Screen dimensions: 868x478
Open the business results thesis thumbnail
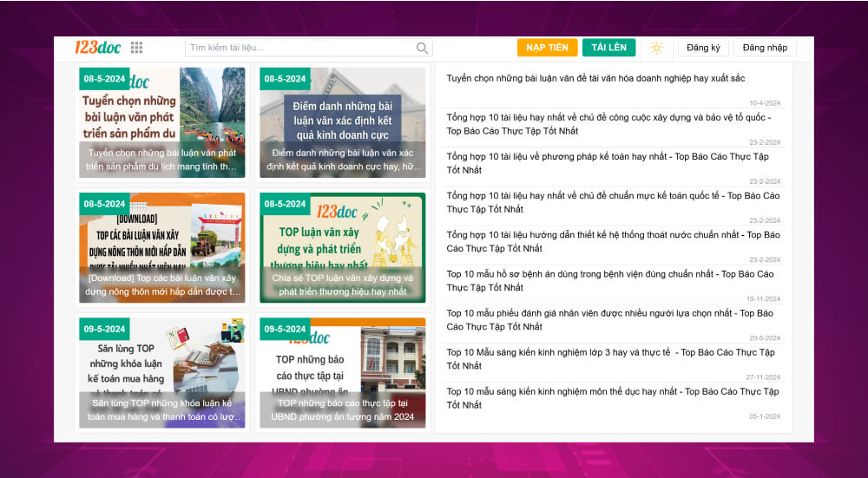click(342, 122)
